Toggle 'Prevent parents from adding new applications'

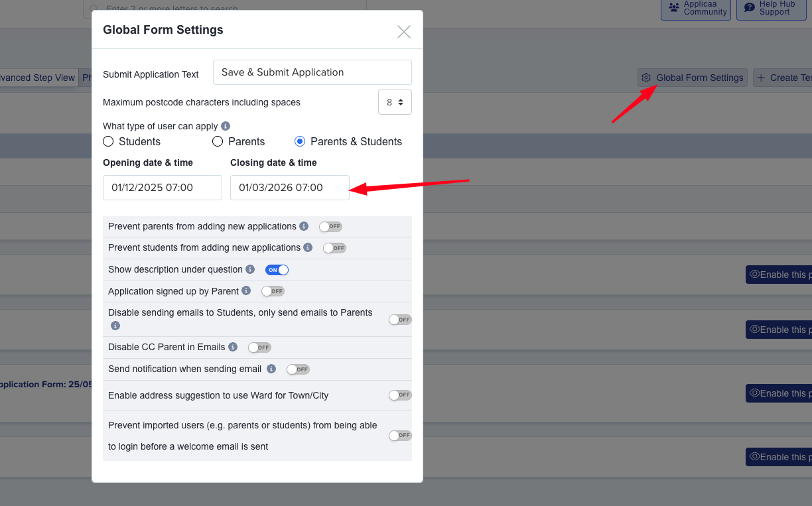330,226
